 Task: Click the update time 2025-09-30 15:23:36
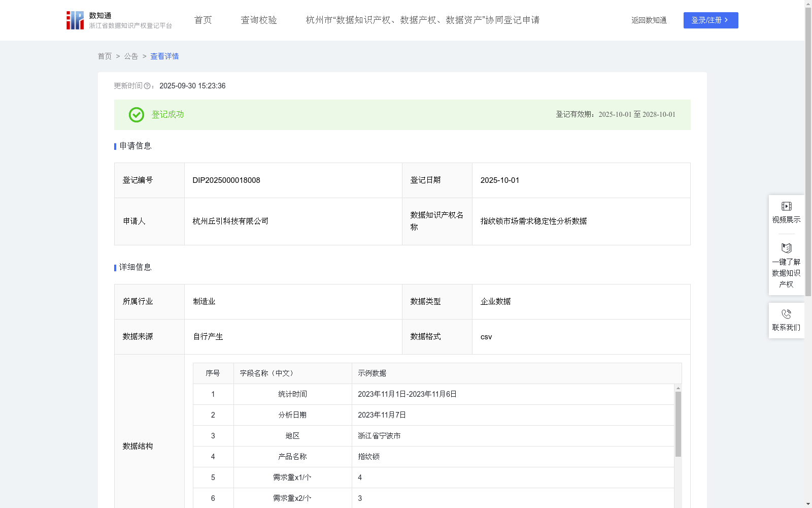(x=192, y=86)
